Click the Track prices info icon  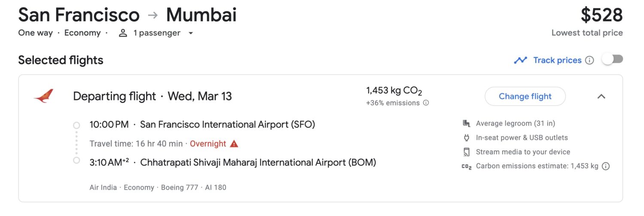[589, 60]
